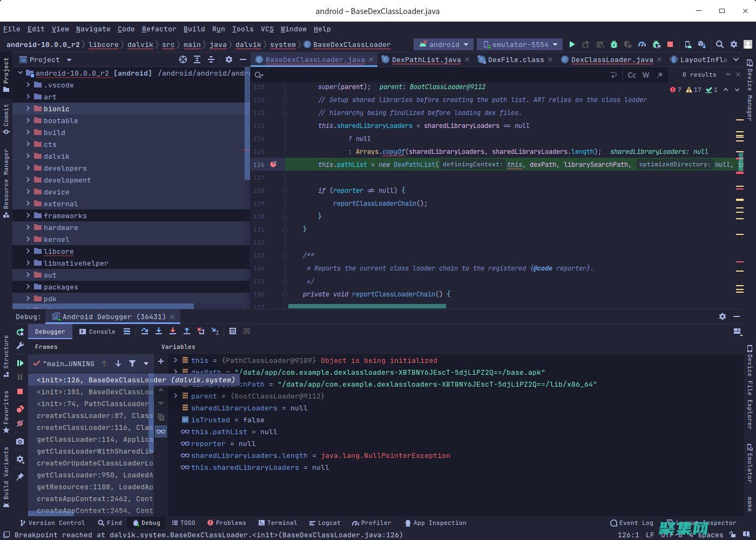756x540 pixels.
Task: Click the Debug bug icon in top toolbar
Action: pyautogui.click(x=614, y=44)
